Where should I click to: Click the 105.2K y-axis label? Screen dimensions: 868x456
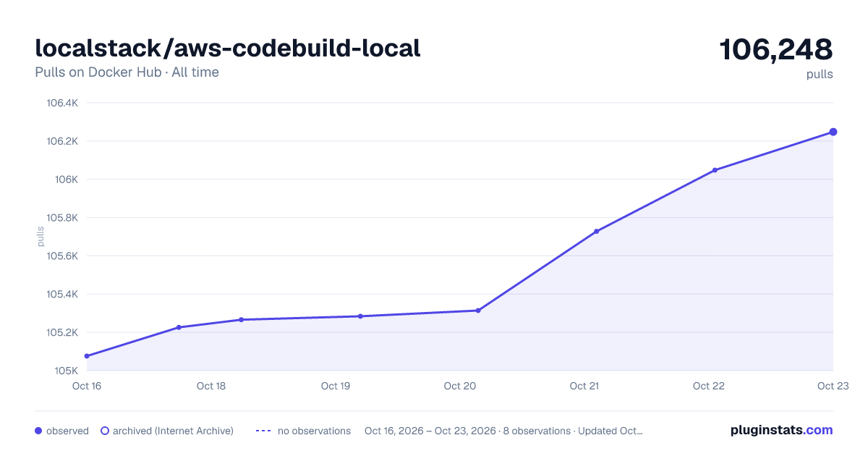click(62, 333)
